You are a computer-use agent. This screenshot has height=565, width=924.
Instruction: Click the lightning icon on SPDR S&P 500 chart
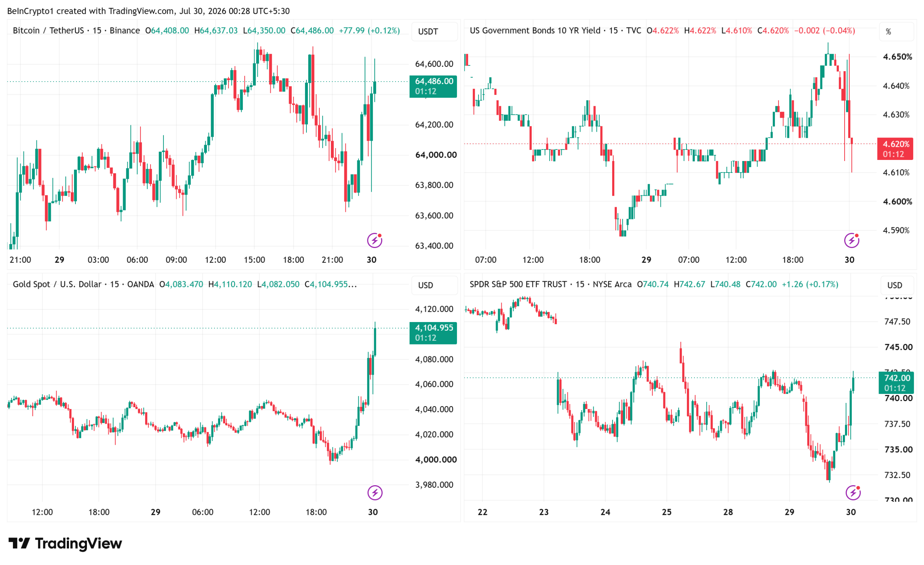(x=853, y=492)
